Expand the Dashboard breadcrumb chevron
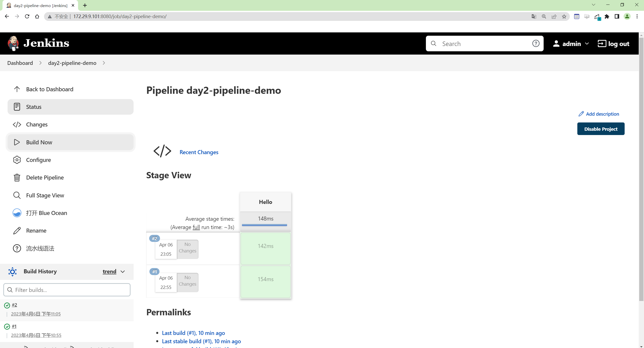The image size is (644, 348). pos(40,63)
